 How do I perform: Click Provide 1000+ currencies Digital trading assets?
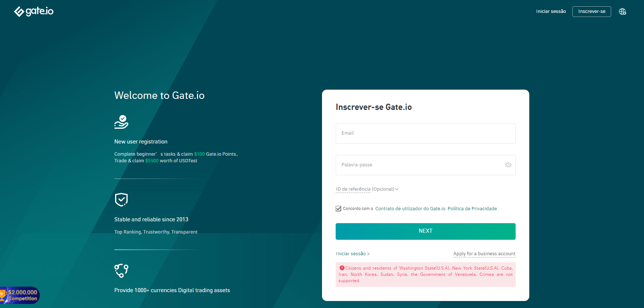click(x=172, y=290)
